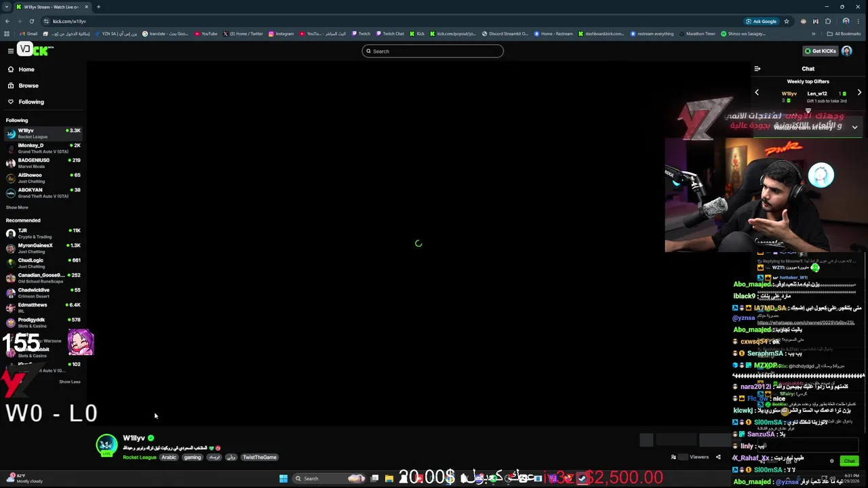Click the address bar kick.com/w1llyv

[69, 21]
